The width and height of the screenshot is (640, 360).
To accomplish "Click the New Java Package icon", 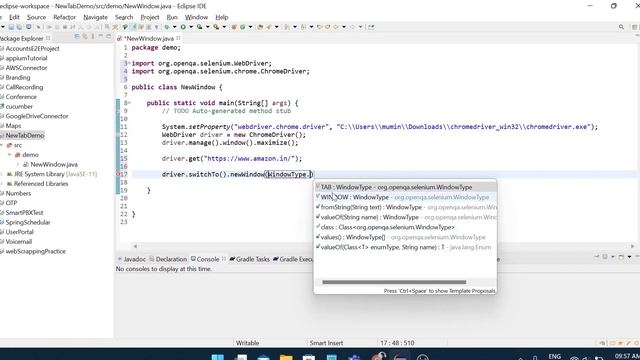I will click(x=234, y=27).
